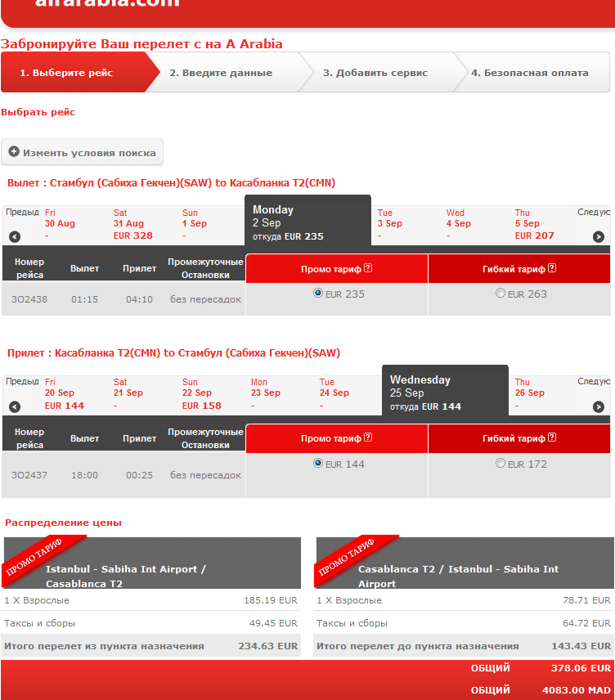
Task: Click departure time 18:00
Action: point(84,475)
